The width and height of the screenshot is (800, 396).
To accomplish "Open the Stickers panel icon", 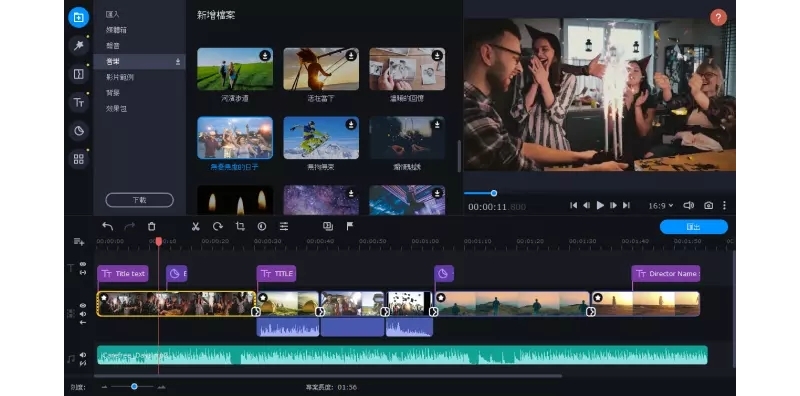I will pos(79,131).
